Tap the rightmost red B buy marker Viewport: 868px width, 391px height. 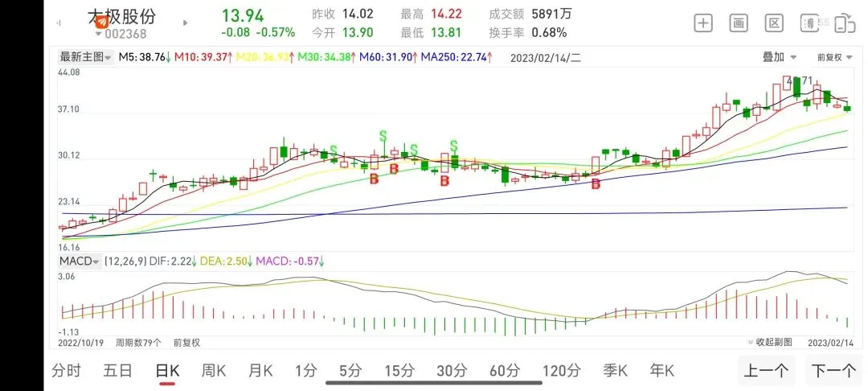click(x=596, y=184)
